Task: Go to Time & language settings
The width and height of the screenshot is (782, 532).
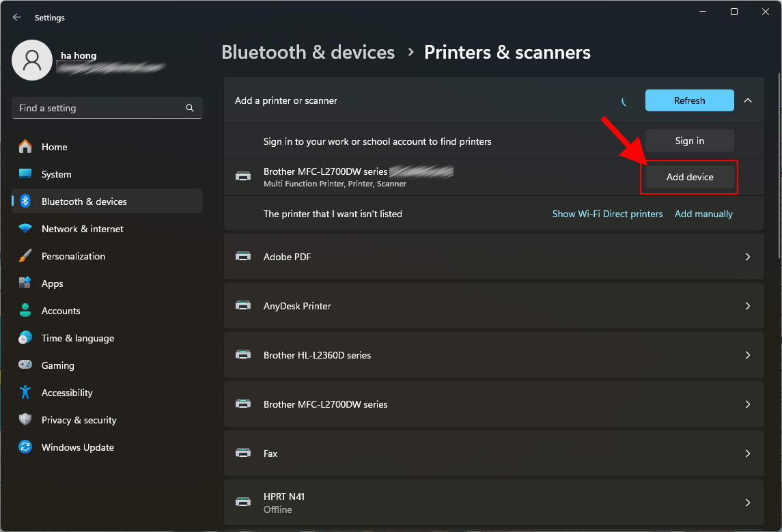Action: 77,338
